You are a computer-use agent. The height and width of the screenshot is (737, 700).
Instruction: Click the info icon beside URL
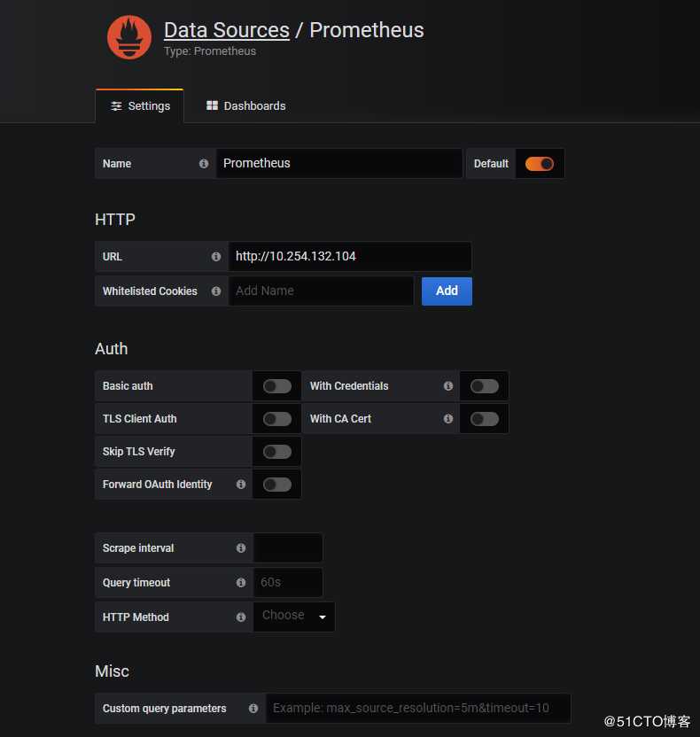(216, 257)
